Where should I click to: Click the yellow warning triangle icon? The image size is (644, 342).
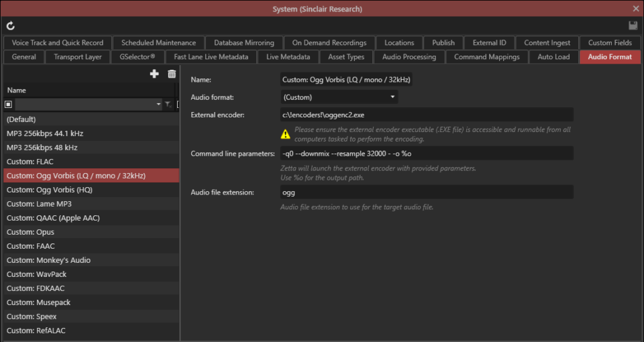tap(286, 134)
